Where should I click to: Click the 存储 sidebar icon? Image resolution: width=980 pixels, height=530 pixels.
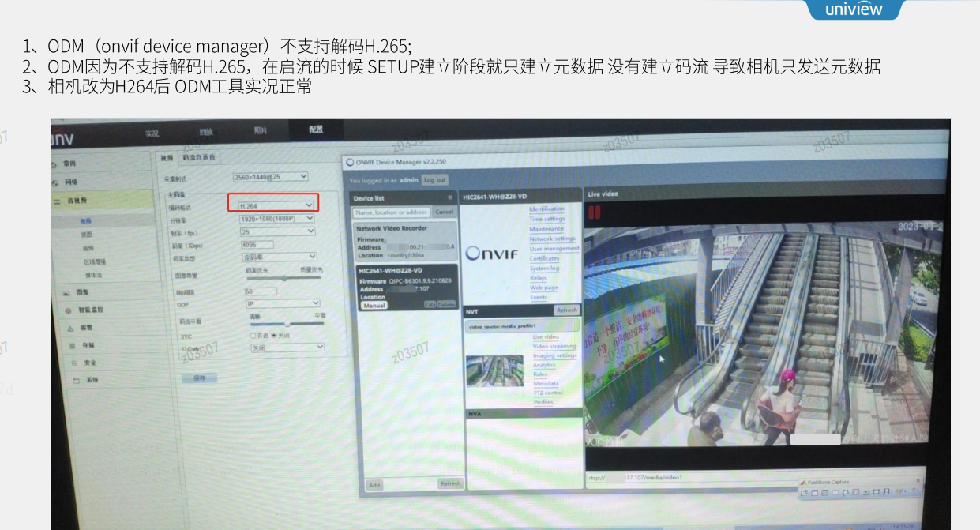72,345
